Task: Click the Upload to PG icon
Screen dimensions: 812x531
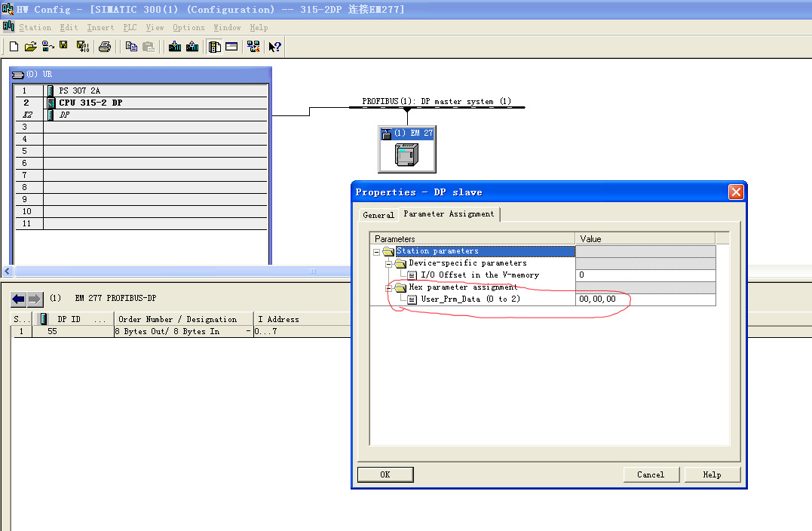Action: click(x=192, y=47)
